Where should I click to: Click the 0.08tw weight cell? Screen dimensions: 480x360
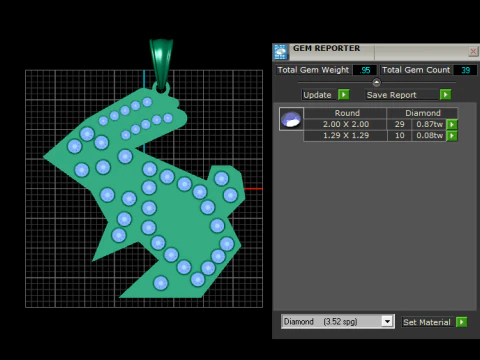429,136
